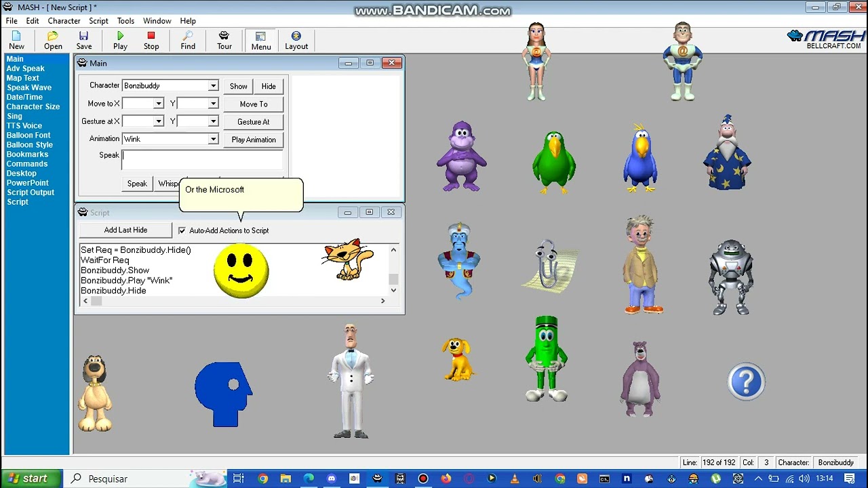Open the File menu
Viewport: 868px width, 488px height.
12,21
